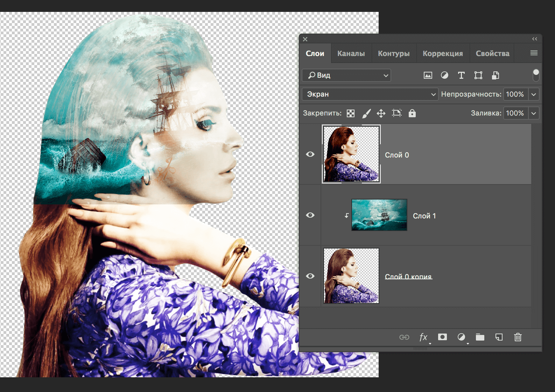Open the Вид filter type dropdown
This screenshot has height=392, width=555.
tap(346, 75)
